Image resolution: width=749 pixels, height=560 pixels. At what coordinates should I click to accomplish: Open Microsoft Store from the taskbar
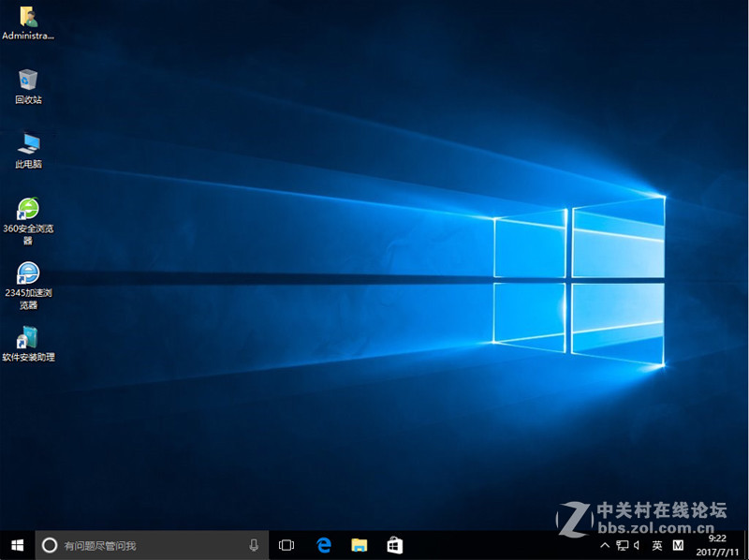tap(394, 544)
